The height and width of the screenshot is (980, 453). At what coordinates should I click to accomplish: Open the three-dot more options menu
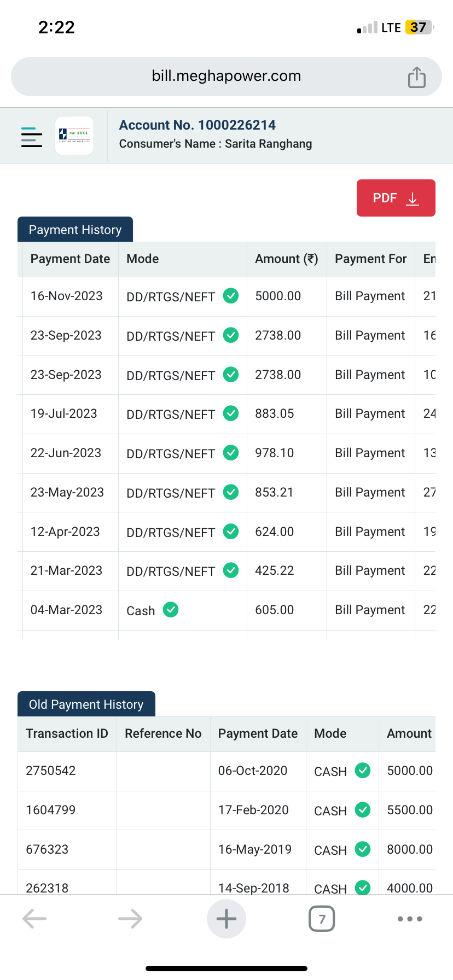410,919
